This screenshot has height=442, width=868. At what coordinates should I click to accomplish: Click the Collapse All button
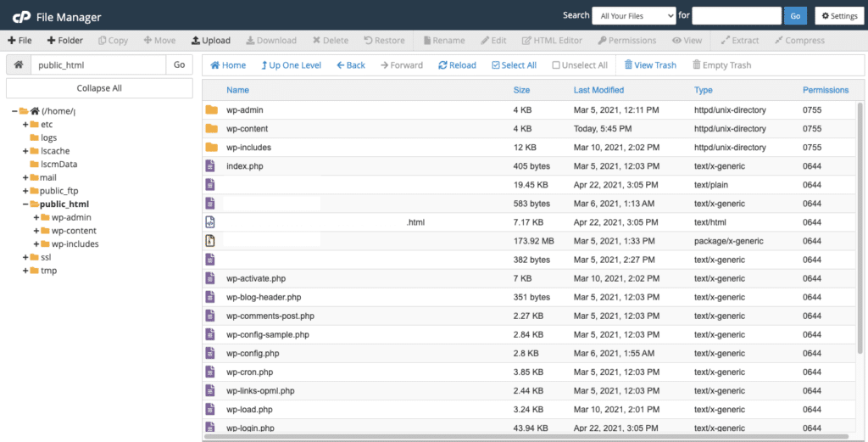100,88
